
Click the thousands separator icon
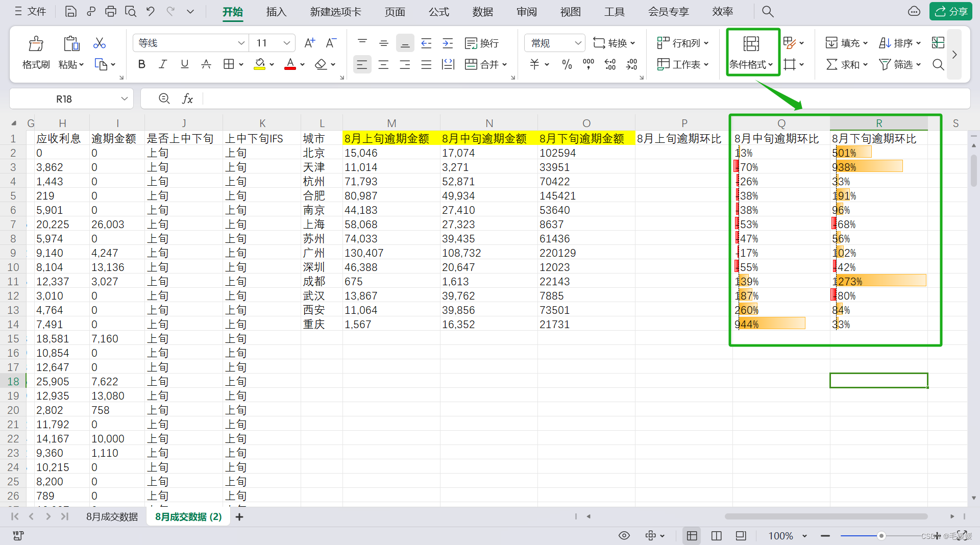click(x=589, y=64)
